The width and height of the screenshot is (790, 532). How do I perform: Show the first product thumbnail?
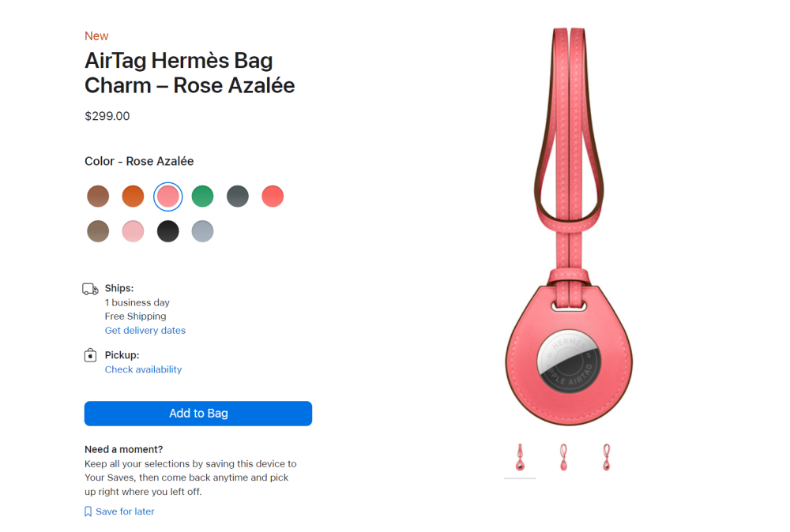tap(520, 458)
